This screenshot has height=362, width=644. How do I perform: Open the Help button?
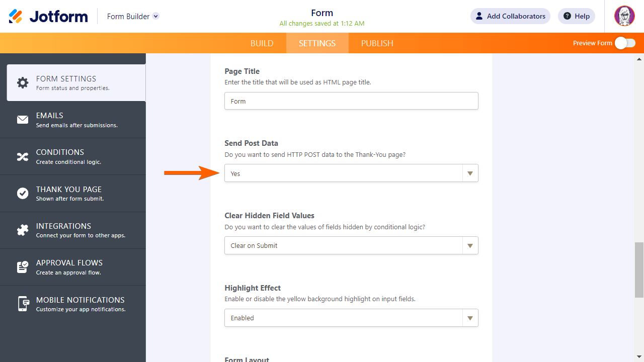577,16
